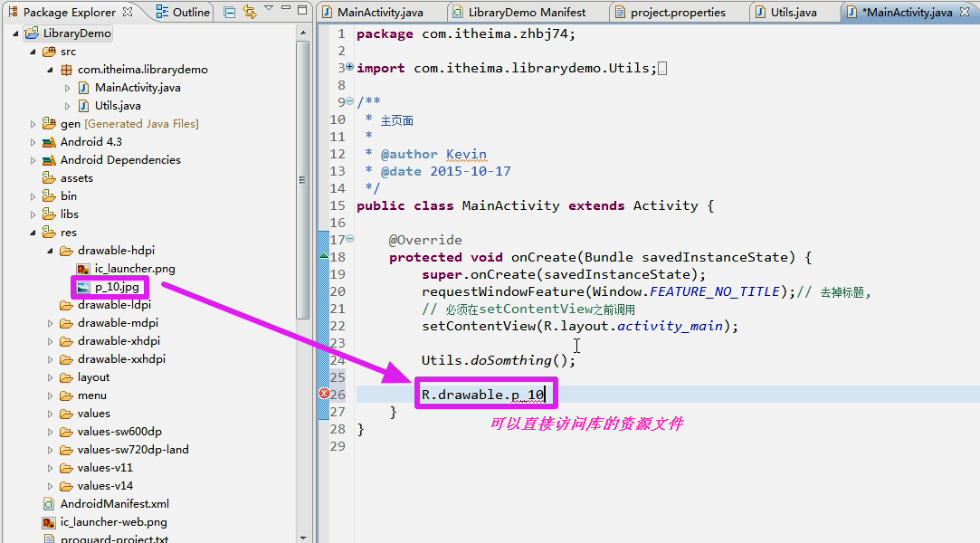Select p_10.jpg in the tree
980x543 pixels.
pos(117,287)
